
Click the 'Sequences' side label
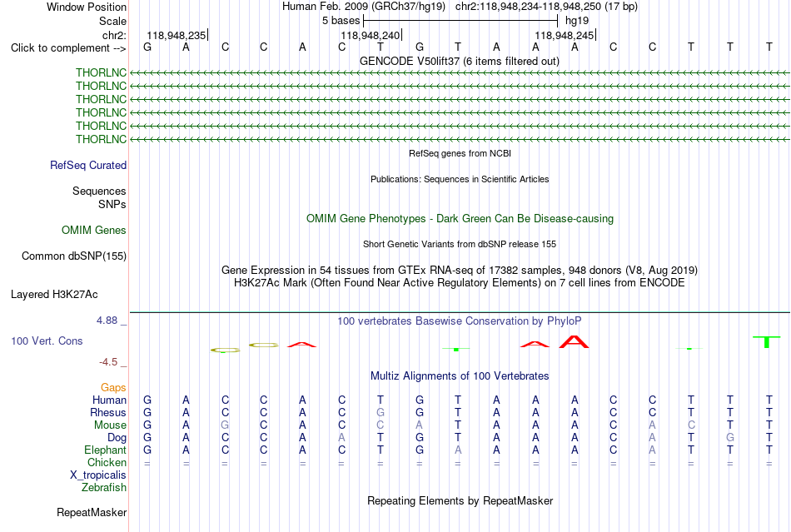tap(99, 191)
